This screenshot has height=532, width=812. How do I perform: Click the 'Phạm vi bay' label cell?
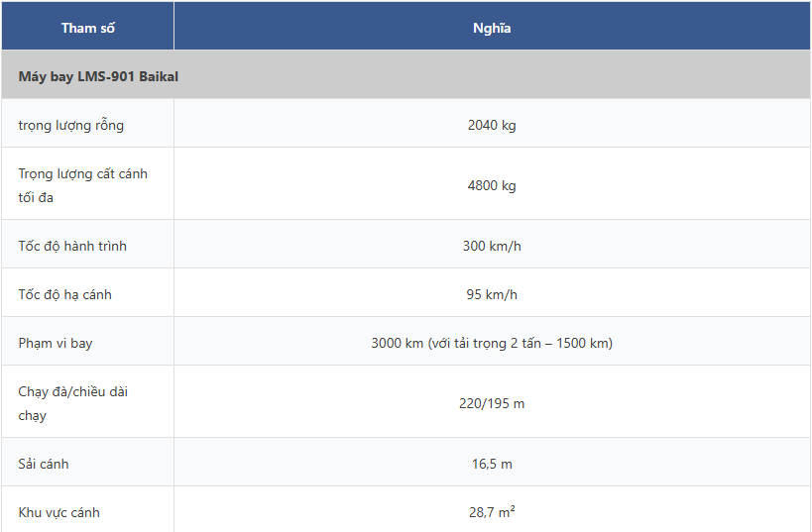point(56,343)
